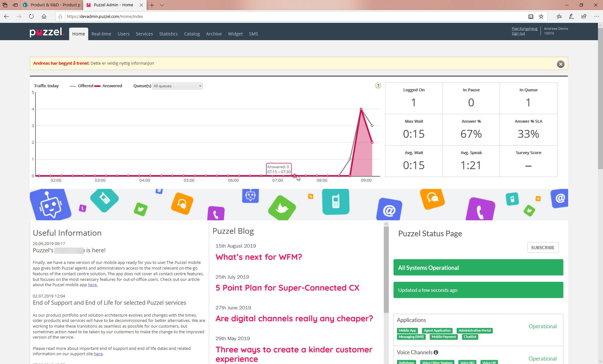This screenshot has width=603, height=364.
Task: Open the browser tab list chevron
Action: point(162,5)
